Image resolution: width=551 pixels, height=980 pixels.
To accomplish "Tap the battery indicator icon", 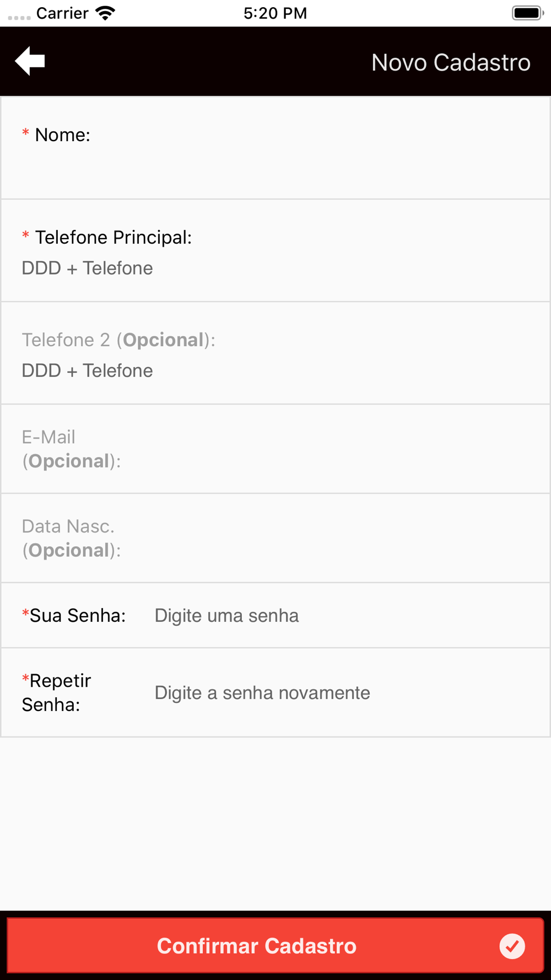I will (x=527, y=13).
